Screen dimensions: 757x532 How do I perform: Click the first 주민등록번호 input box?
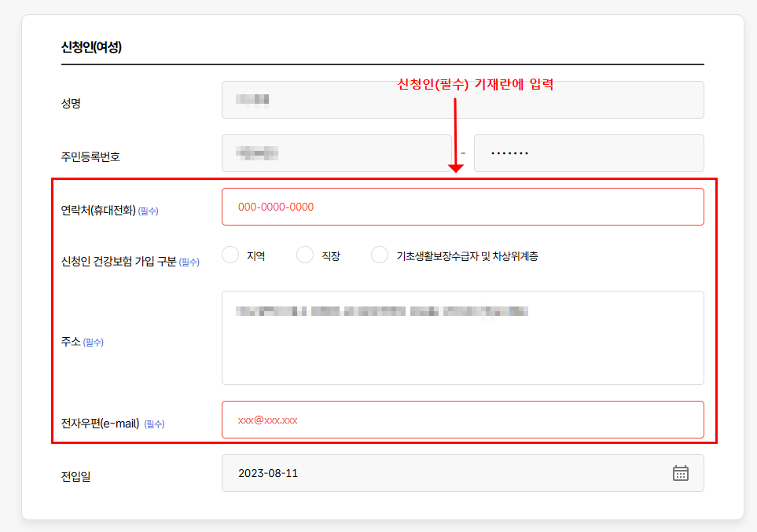pyautogui.click(x=338, y=152)
